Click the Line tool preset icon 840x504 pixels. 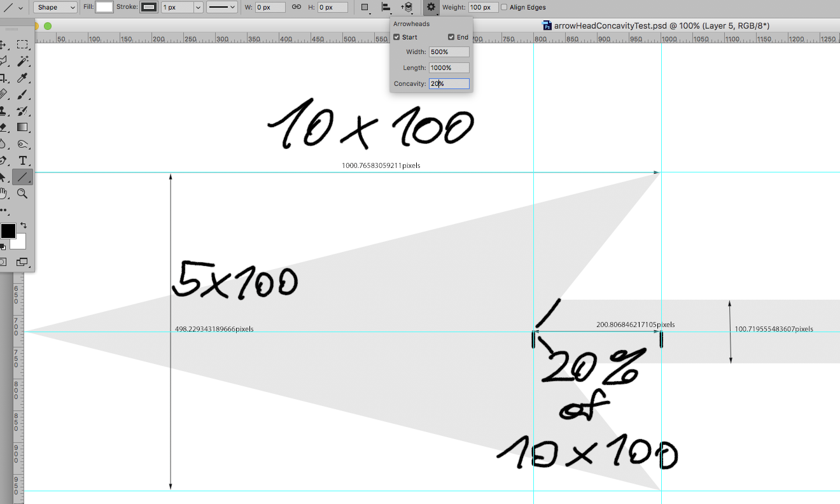click(x=8, y=7)
